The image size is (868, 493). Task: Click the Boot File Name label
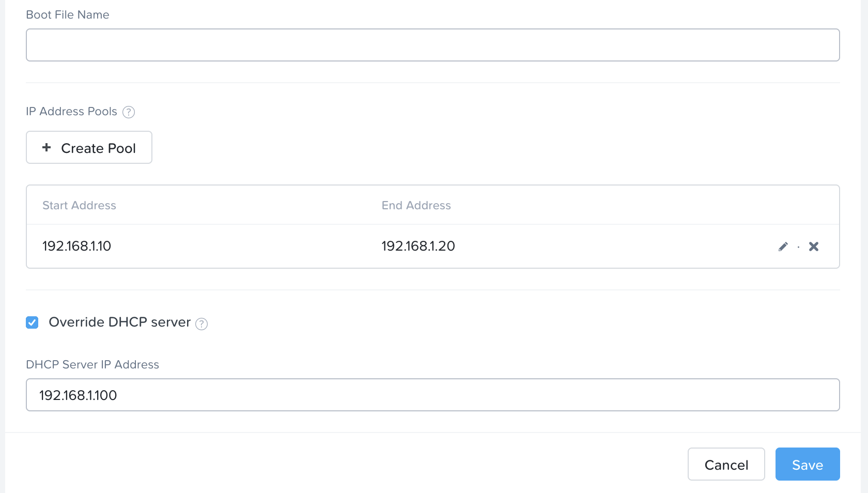coord(68,15)
